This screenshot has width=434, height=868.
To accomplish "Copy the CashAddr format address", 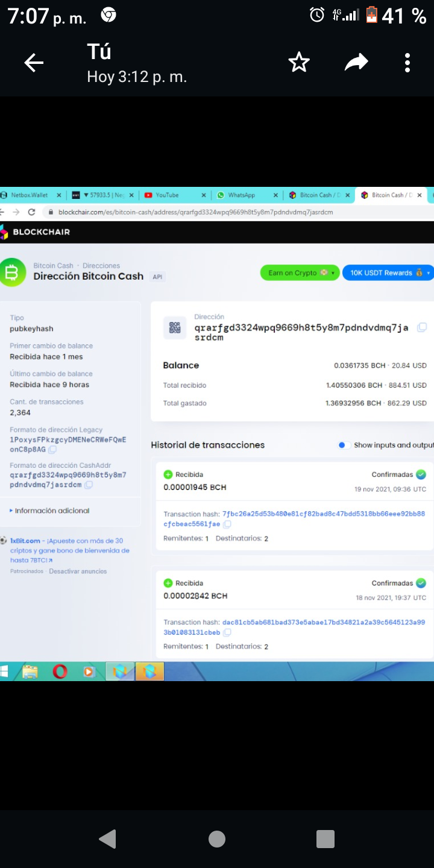I will pos(89,485).
